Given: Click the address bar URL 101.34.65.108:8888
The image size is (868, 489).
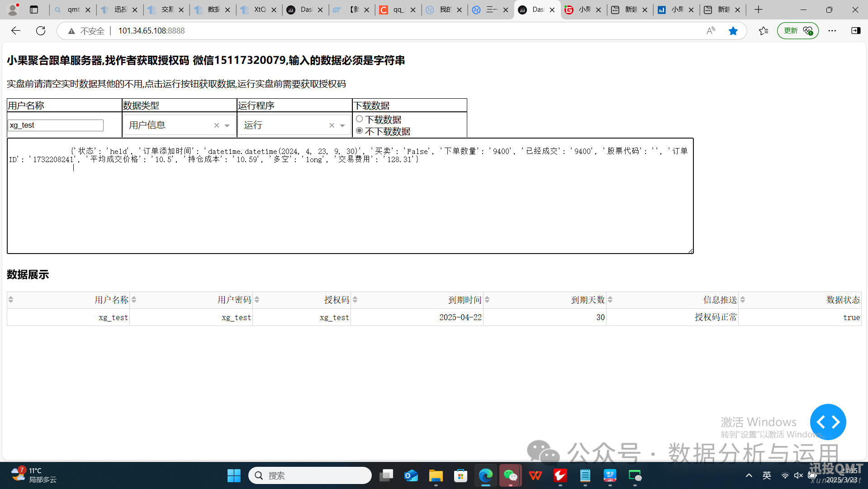Looking at the screenshot, I should [152, 31].
